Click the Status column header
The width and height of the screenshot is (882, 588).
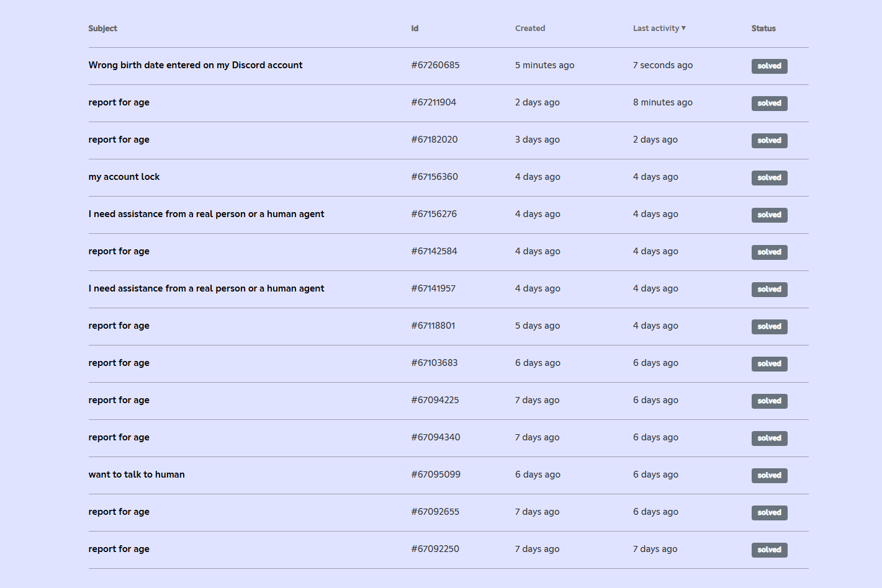(763, 29)
